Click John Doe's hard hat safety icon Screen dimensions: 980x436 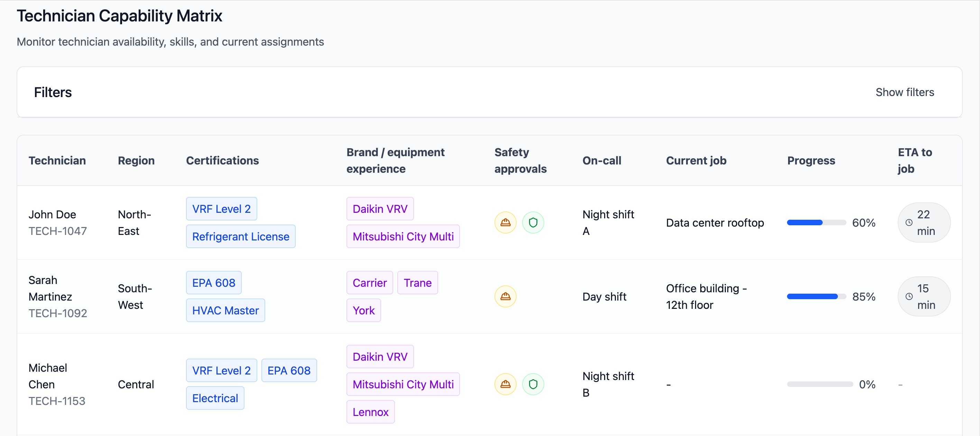pyautogui.click(x=505, y=222)
